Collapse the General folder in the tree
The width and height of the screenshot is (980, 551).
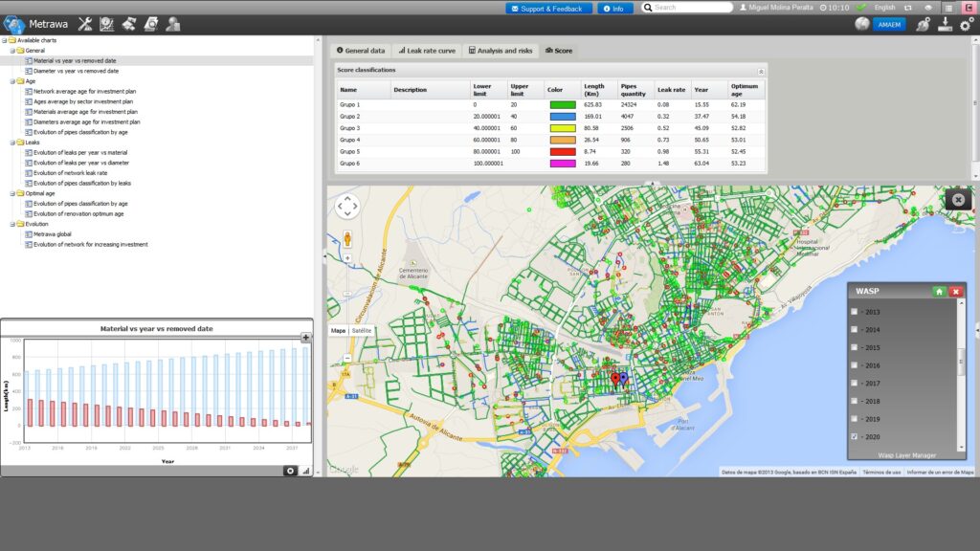(x=12, y=51)
